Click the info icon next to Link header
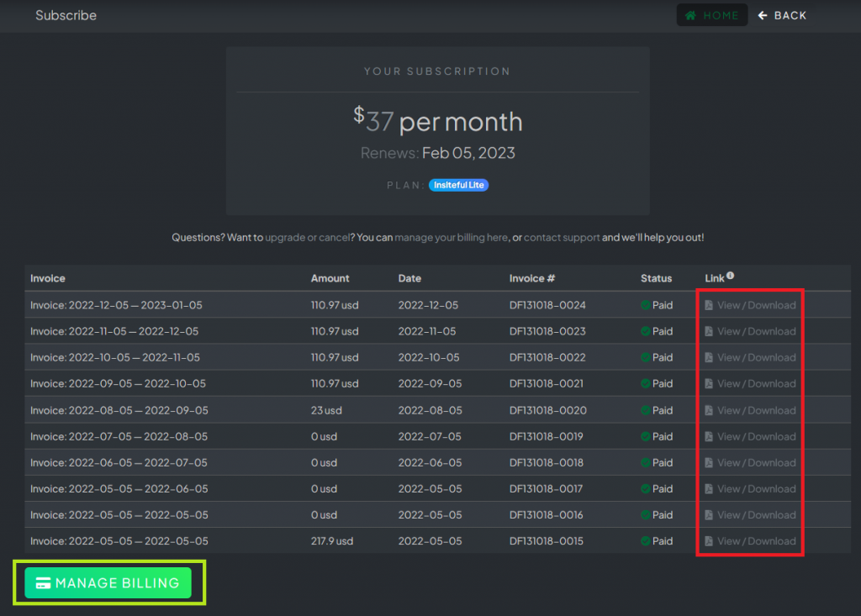The width and height of the screenshot is (861, 616). pos(730,276)
